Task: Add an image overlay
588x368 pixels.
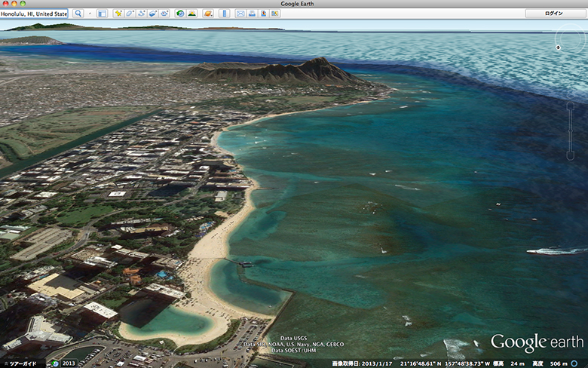Action: (x=152, y=14)
